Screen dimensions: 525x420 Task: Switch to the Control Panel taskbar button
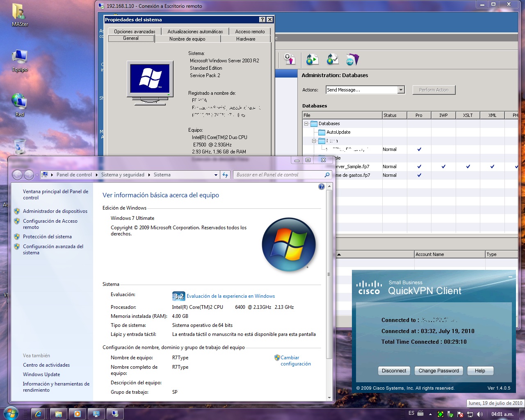click(96, 414)
